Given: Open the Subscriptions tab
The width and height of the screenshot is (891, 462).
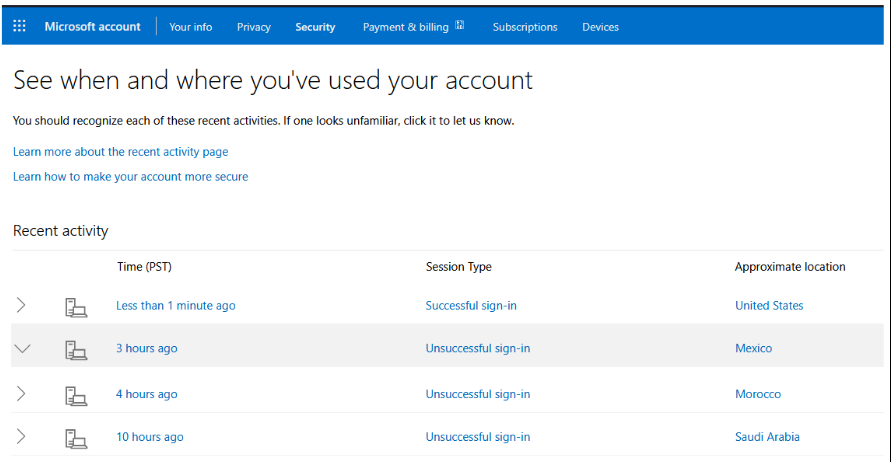Looking at the screenshot, I should [524, 27].
